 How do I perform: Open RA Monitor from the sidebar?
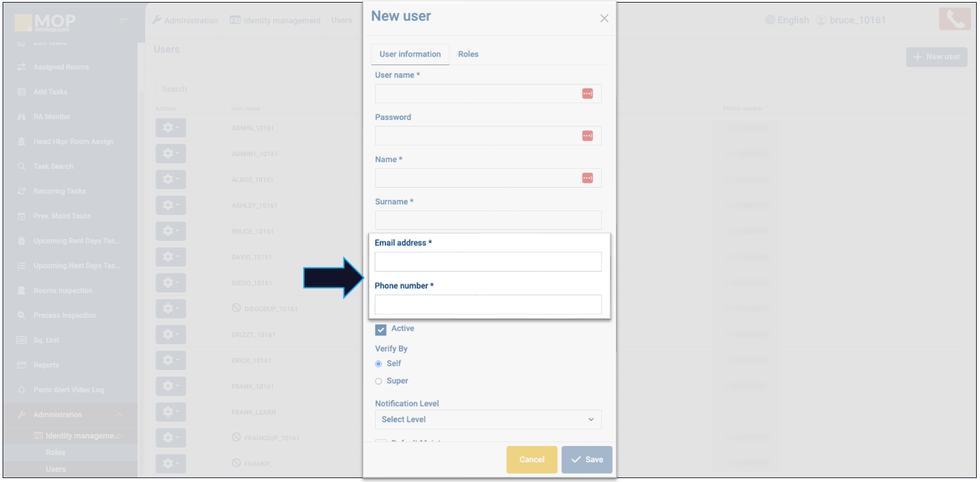51,117
